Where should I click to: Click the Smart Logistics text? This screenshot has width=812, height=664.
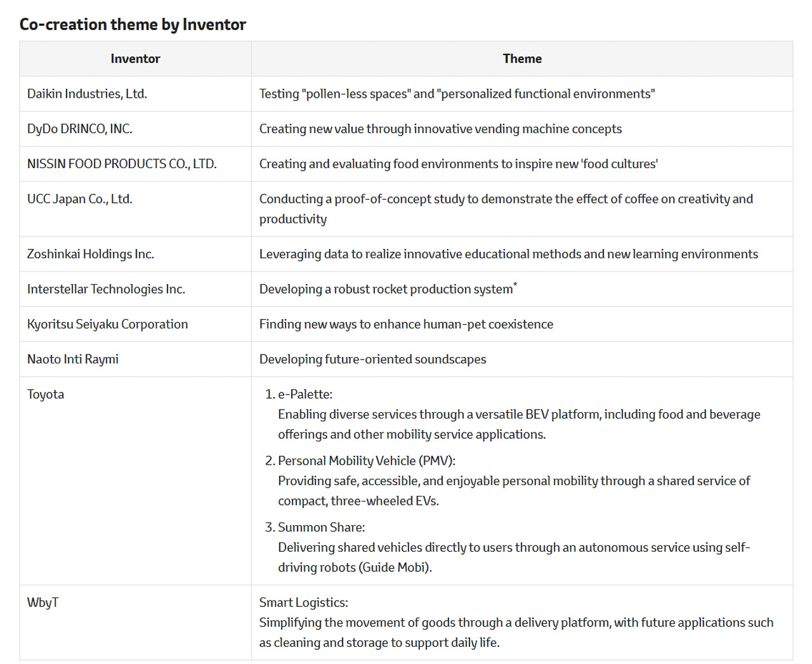tap(303, 602)
